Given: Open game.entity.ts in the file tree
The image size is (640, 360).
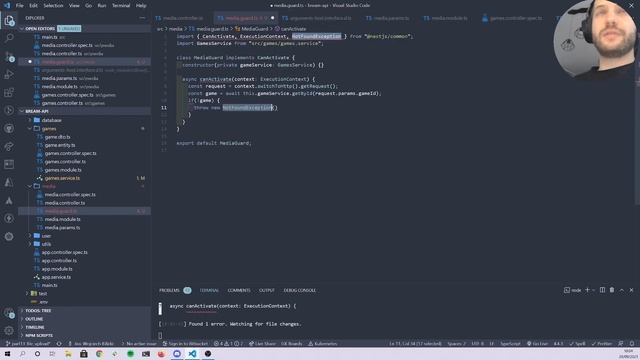Looking at the screenshot, I should click(x=60, y=145).
